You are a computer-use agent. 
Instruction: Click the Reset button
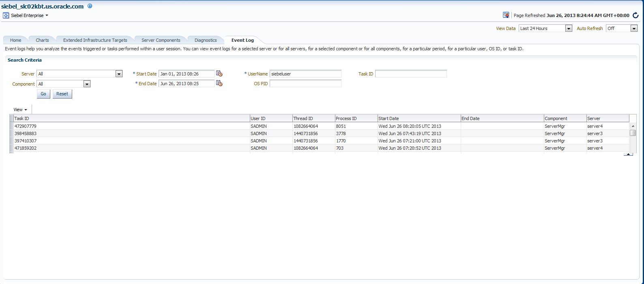coord(62,94)
